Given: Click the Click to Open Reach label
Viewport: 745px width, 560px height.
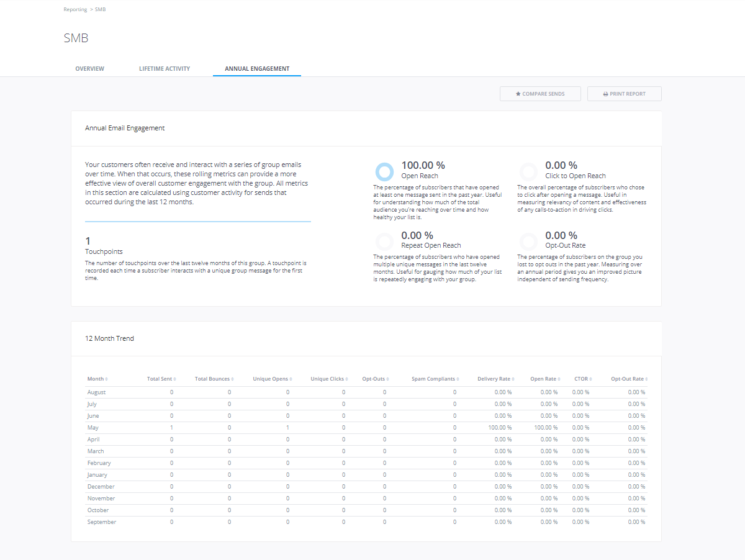Looking at the screenshot, I should click(576, 176).
